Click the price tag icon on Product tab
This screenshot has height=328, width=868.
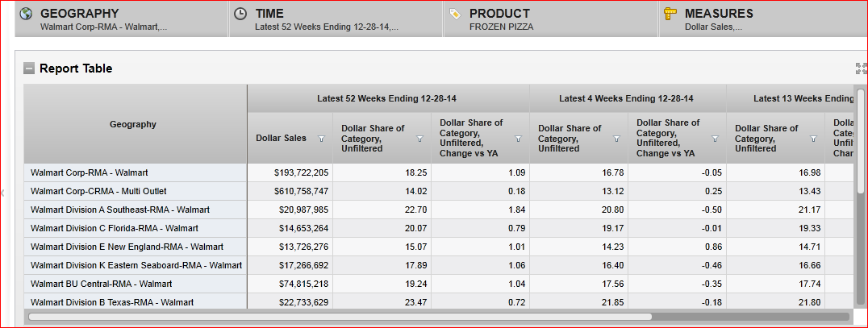coord(455,14)
